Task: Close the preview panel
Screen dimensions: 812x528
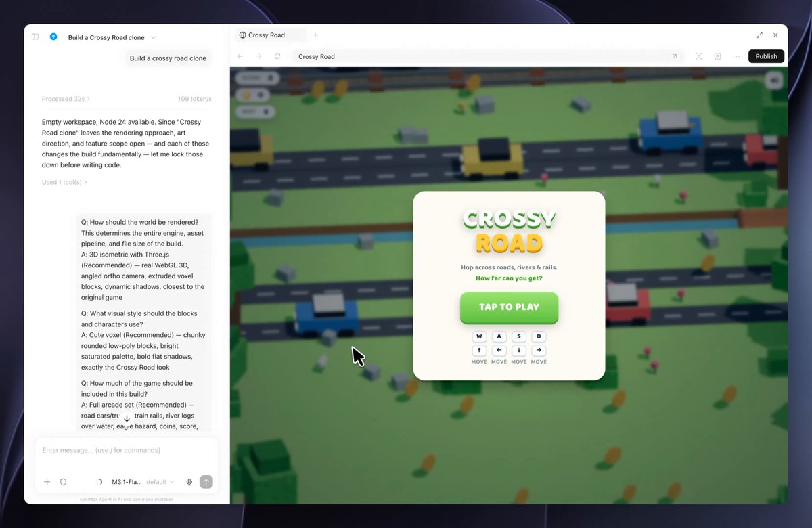Action: 775,35
